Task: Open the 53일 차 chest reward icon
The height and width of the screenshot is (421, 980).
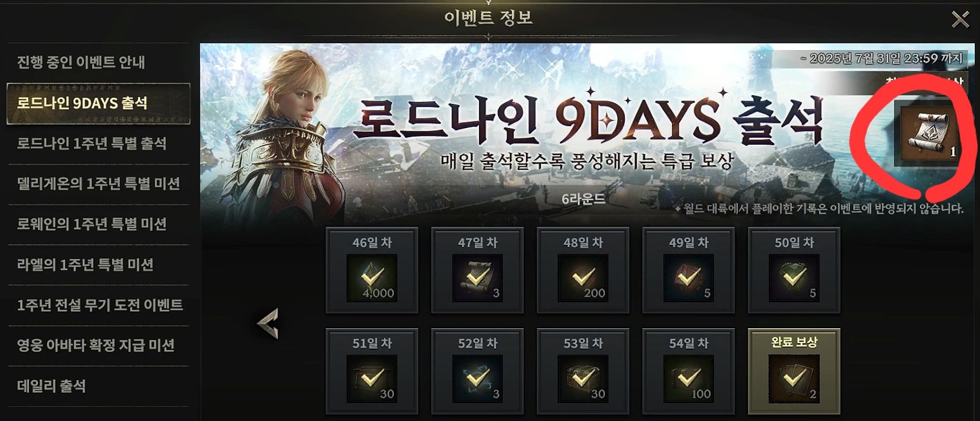Action: (583, 379)
